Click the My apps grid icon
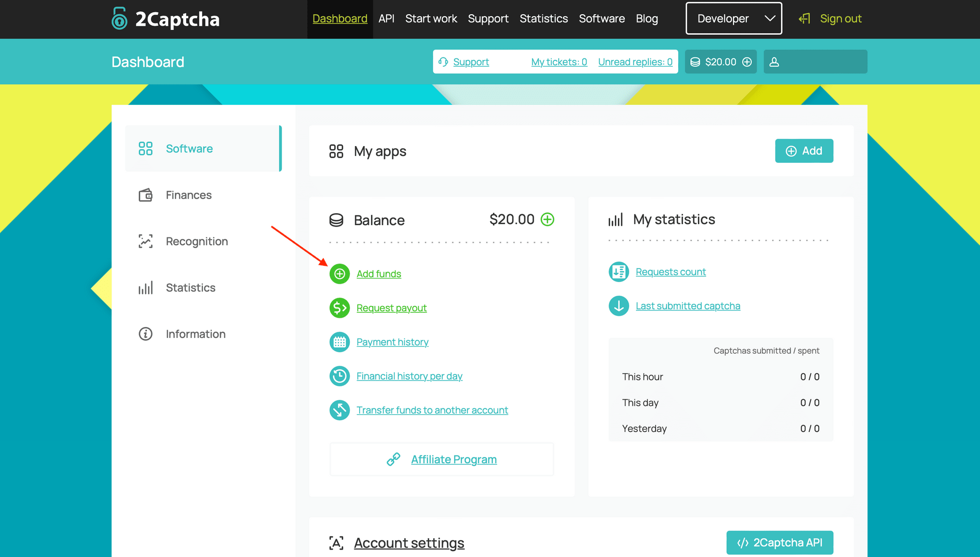980x557 pixels. pyautogui.click(x=336, y=151)
